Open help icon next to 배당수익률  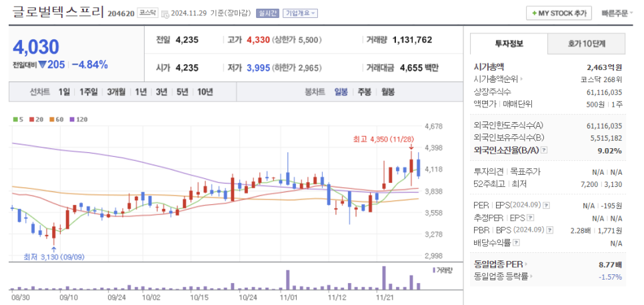pyautogui.click(x=516, y=244)
